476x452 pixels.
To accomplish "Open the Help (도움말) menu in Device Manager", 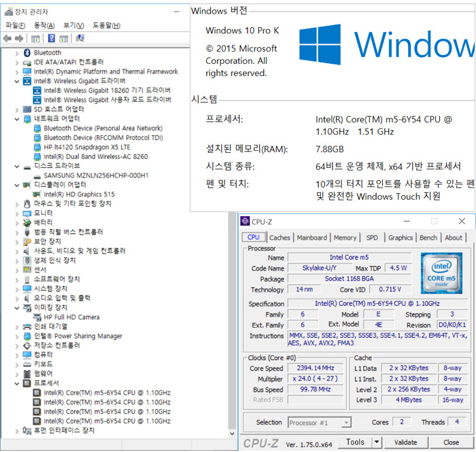I will click(106, 25).
